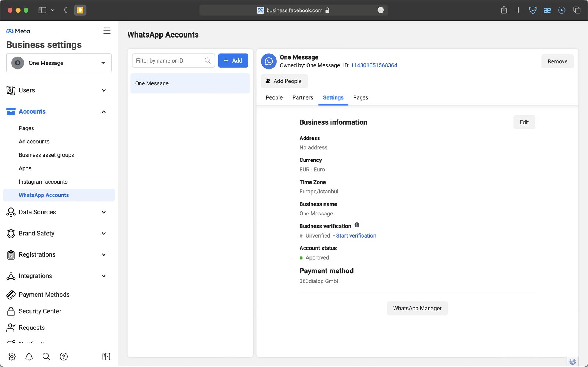
Task: Click the globe icon at bottom right
Action: [x=573, y=361]
